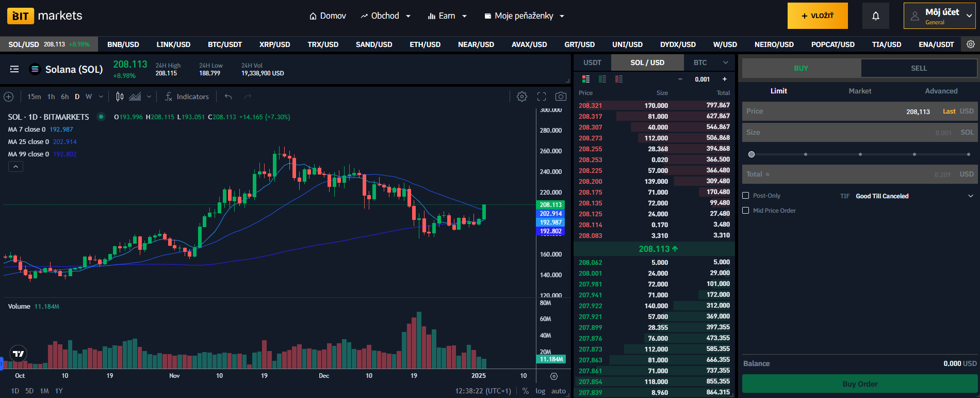Switch to the Market order tab
The image size is (980, 398).
(860, 91)
